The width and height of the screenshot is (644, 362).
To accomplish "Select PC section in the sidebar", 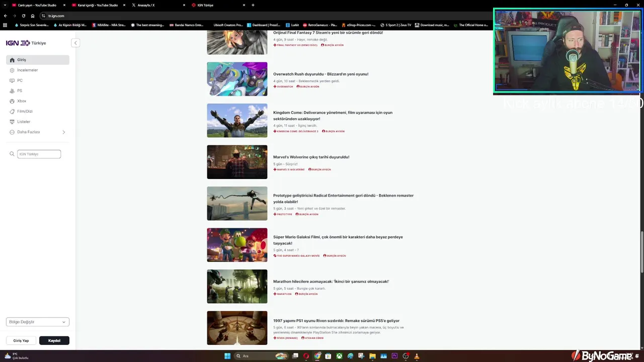I will coord(38,80).
